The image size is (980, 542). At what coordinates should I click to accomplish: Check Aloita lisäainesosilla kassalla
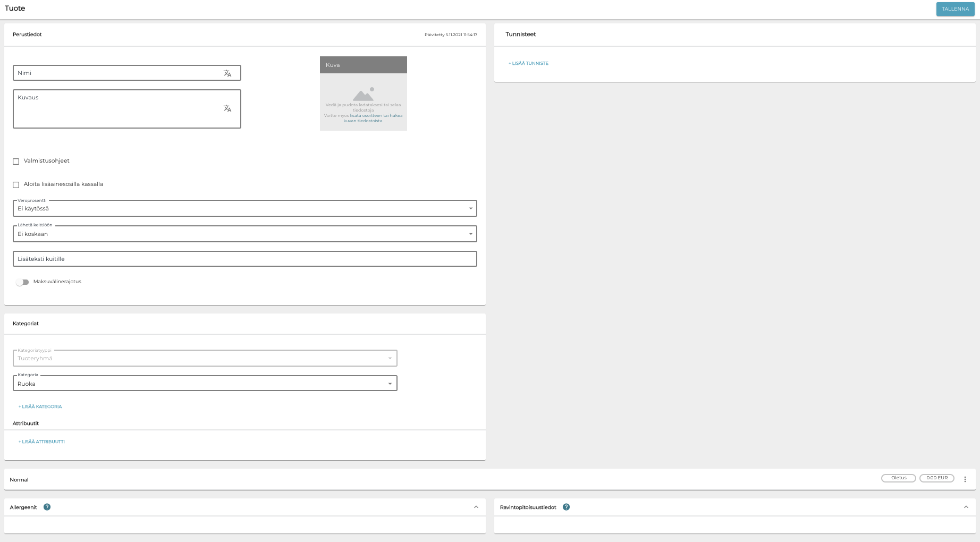[16, 185]
